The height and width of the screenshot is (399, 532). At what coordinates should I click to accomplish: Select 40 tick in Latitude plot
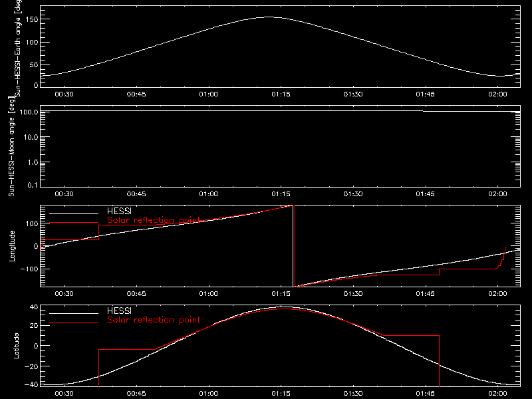click(34, 307)
